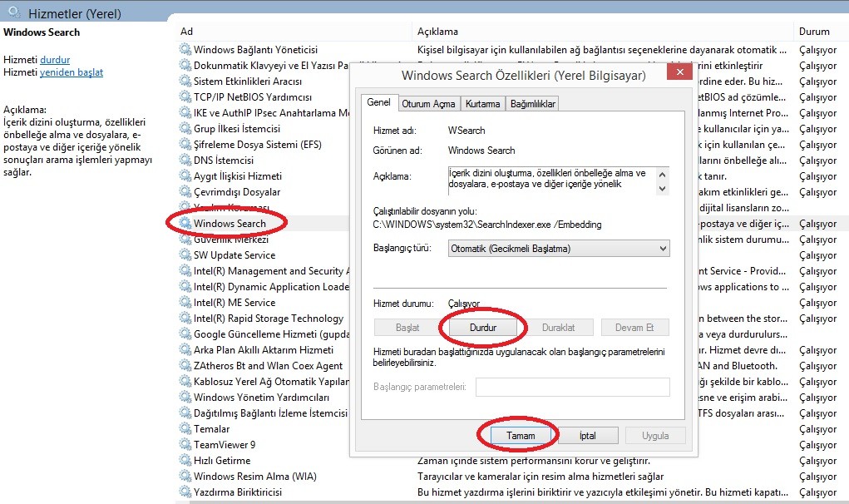Viewport: 849px width, 504px height.
Task: Click the gear icon beside ZAtheros Bt and Wlan Coex Agent
Action: click(185, 365)
